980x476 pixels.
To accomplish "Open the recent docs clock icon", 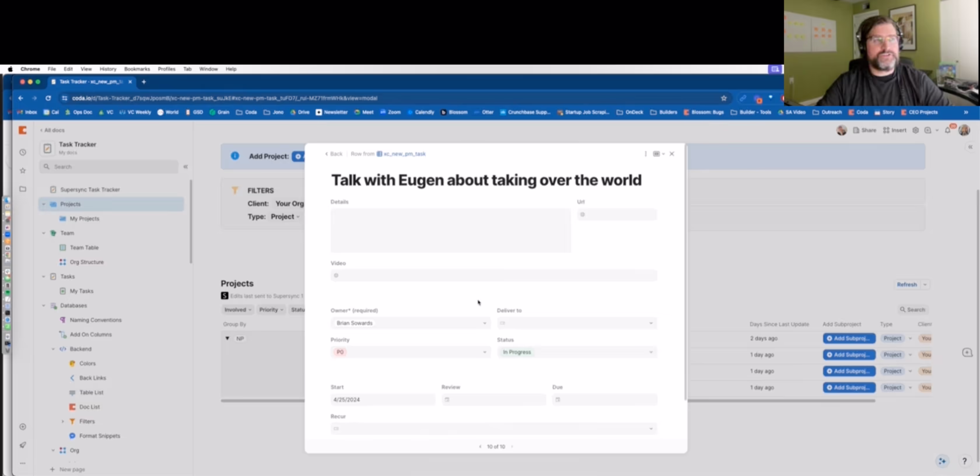I will 23,152.
